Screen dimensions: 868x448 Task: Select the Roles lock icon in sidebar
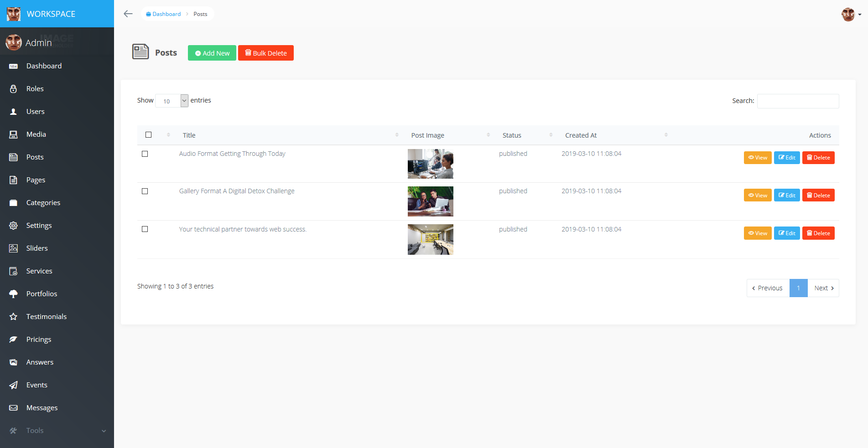pos(13,88)
